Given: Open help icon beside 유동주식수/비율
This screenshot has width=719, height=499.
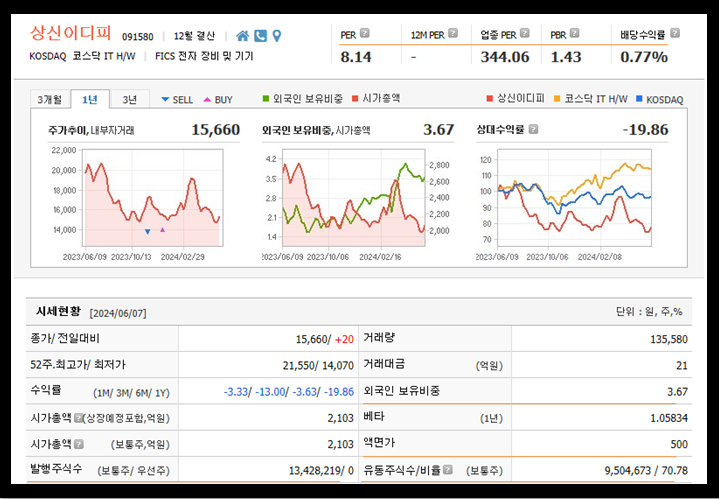Looking at the screenshot, I should (448, 470).
